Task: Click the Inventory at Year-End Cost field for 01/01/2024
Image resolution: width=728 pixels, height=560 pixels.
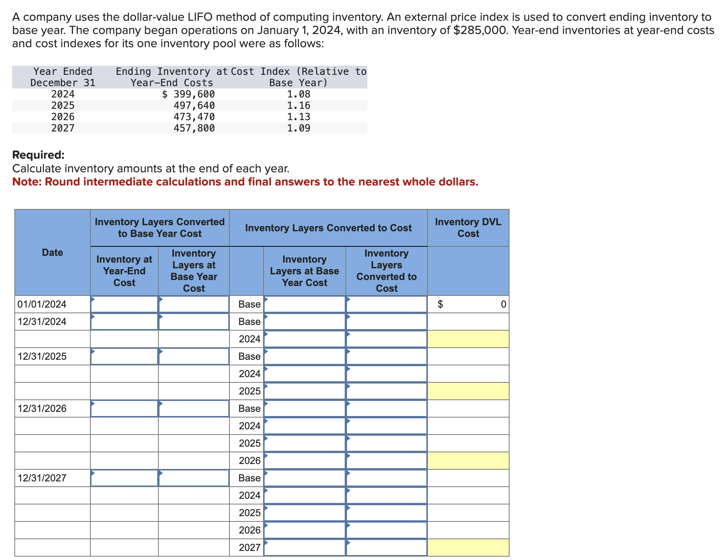Action: (x=124, y=304)
